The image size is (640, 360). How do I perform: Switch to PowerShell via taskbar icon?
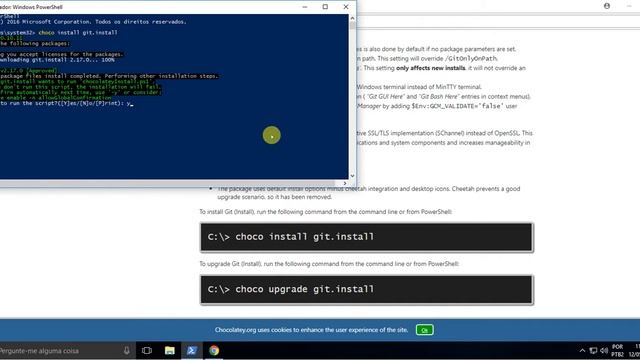pyautogui.click(x=192, y=351)
